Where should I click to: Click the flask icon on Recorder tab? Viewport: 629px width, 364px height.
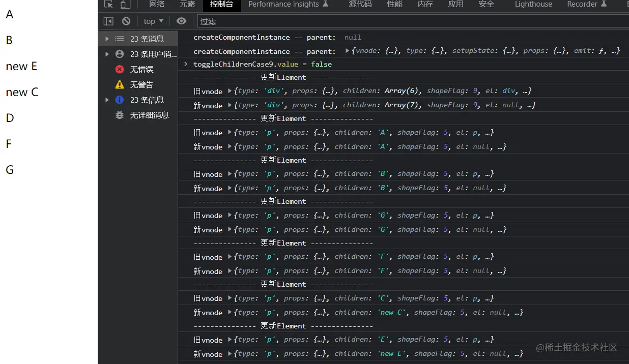point(604,4)
